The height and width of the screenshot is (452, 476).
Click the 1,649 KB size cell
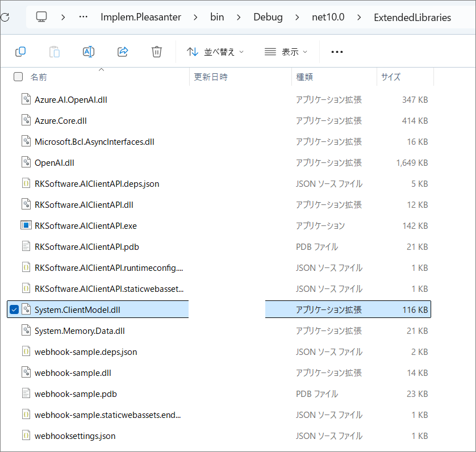pyautogui.click(x=412, y=163)
